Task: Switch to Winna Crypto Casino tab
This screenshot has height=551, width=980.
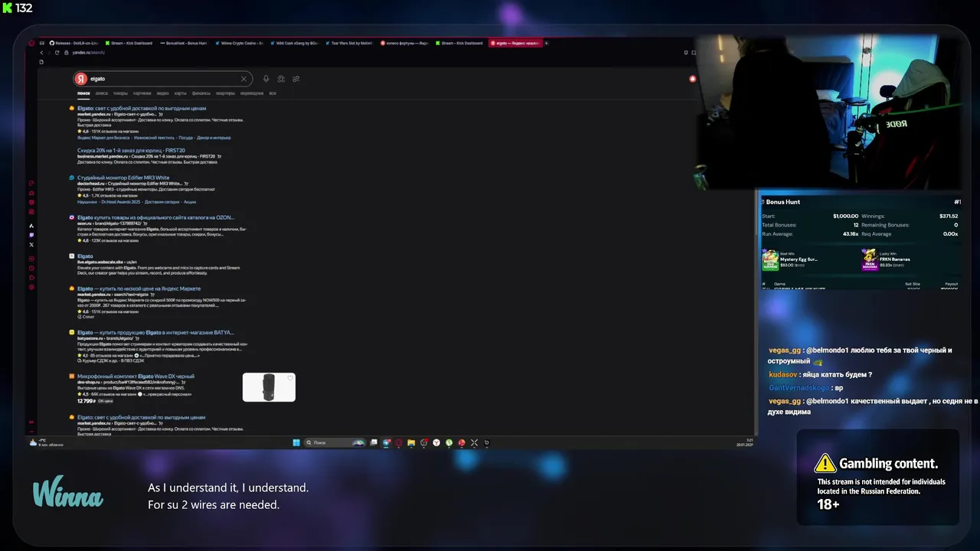Action: (240, 43)
